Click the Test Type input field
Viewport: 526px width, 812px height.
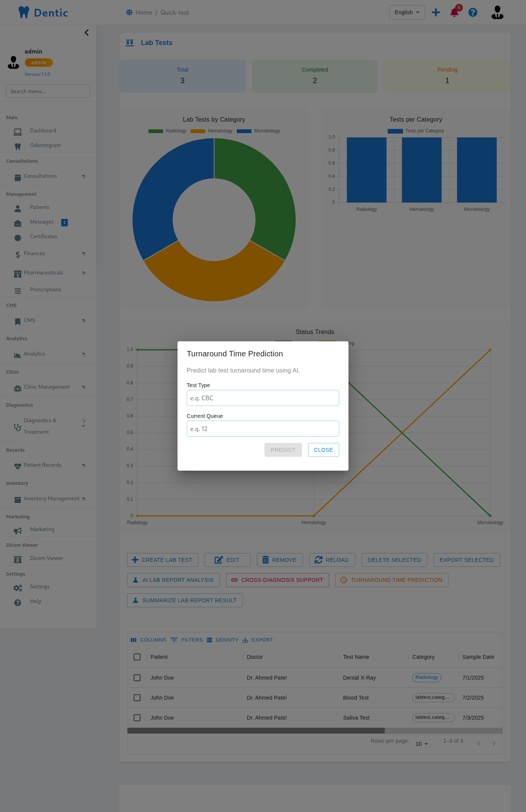263,398
